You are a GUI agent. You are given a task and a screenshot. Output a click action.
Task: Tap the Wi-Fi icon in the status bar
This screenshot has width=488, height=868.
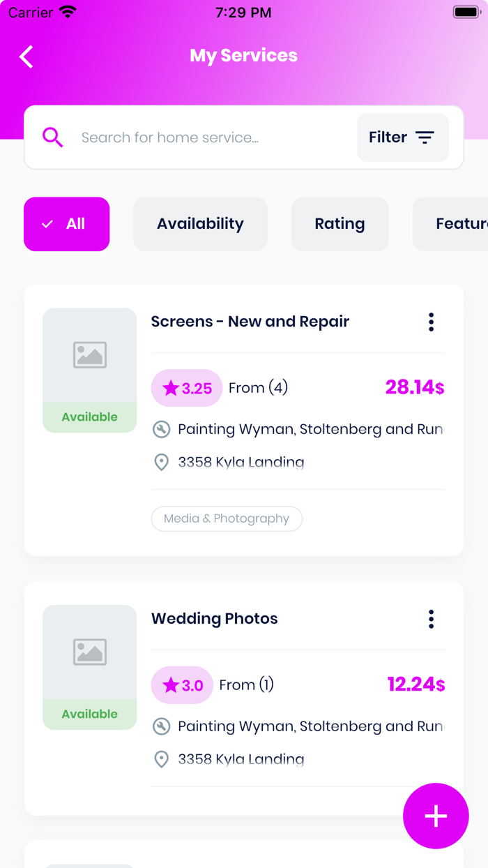pos(67,10)
